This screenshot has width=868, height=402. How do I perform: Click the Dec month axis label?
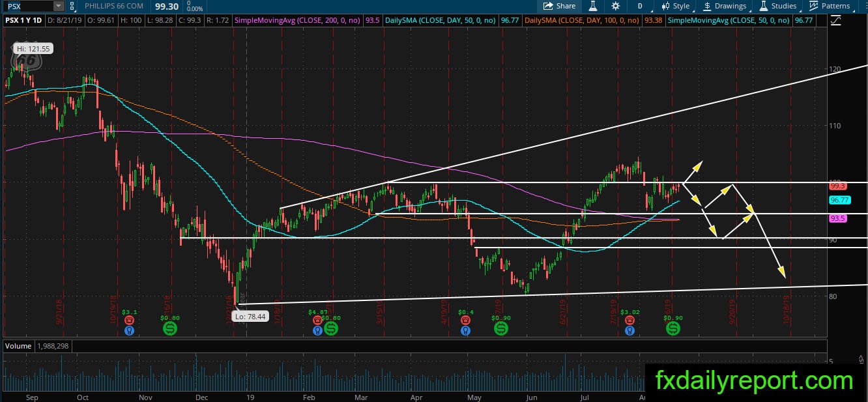(202, 396)
